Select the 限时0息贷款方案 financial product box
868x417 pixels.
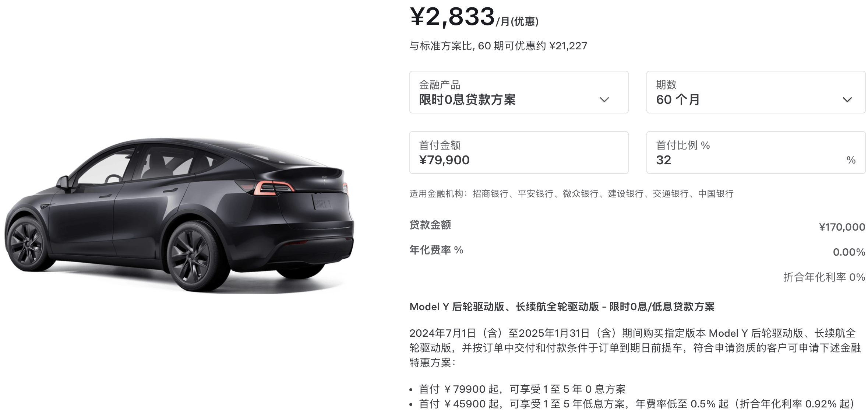(519, 92)
